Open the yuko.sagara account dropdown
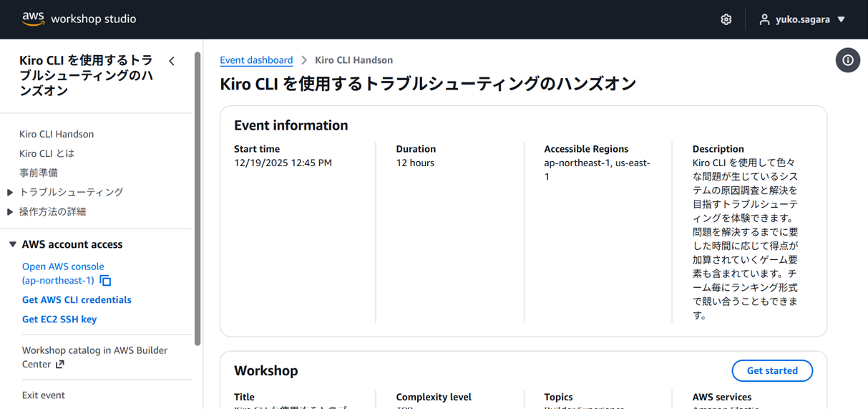Viewport: 868px width, 409px height. (803, 19)
